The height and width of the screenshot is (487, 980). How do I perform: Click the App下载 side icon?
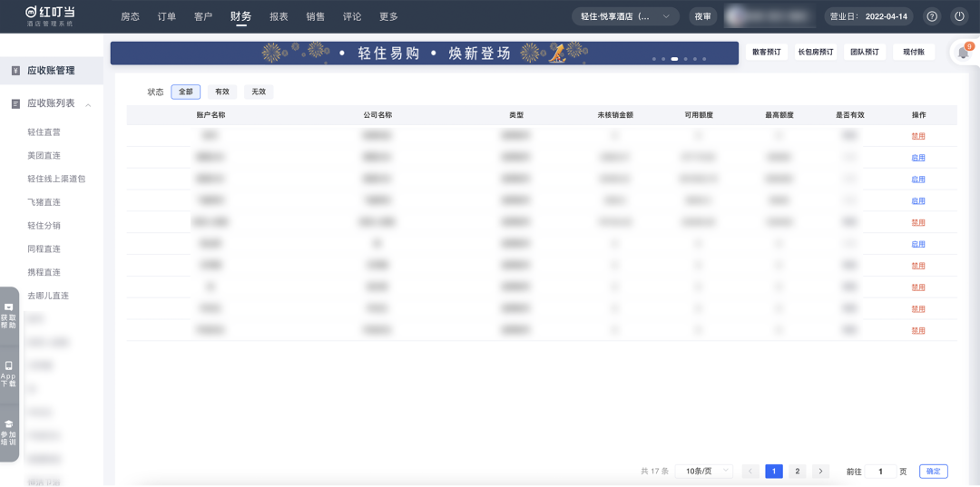point(9,373)
